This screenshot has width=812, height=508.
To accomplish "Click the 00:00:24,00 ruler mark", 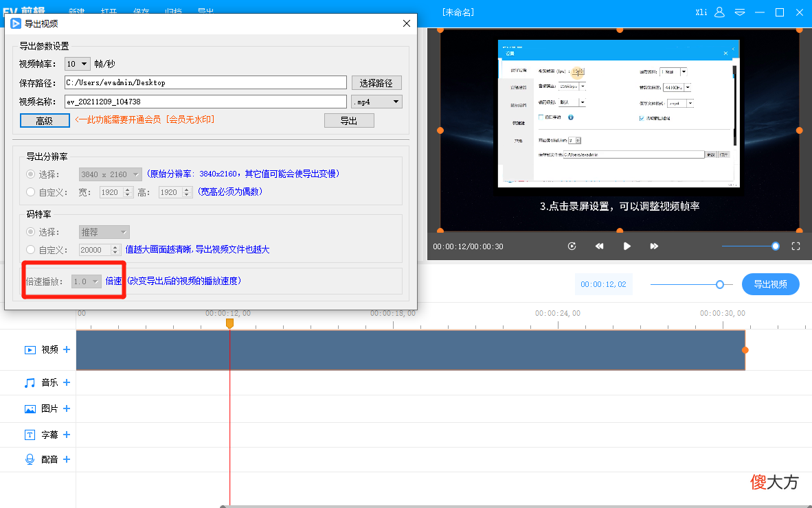I will click(x=558, y=313).
